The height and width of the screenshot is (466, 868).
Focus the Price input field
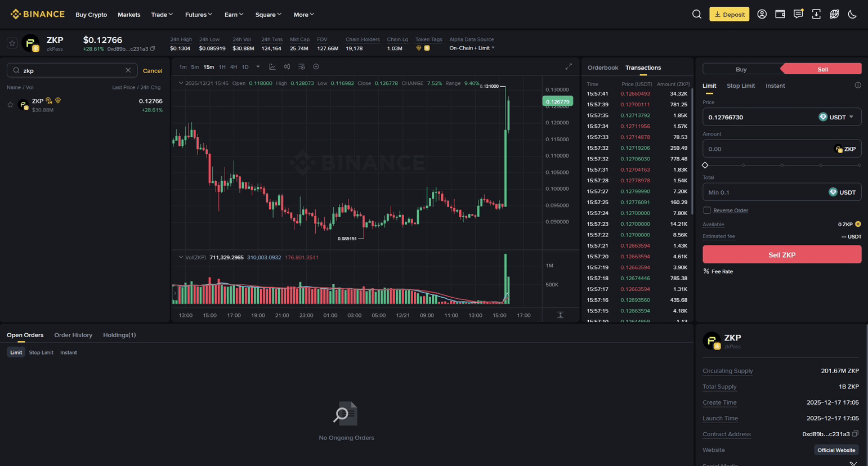click(782, 117)
